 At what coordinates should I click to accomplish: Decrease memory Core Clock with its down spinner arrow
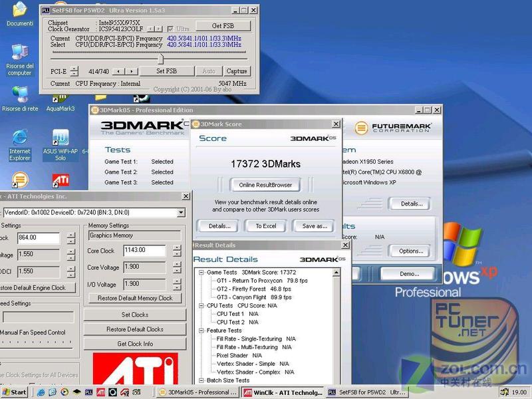177,254
